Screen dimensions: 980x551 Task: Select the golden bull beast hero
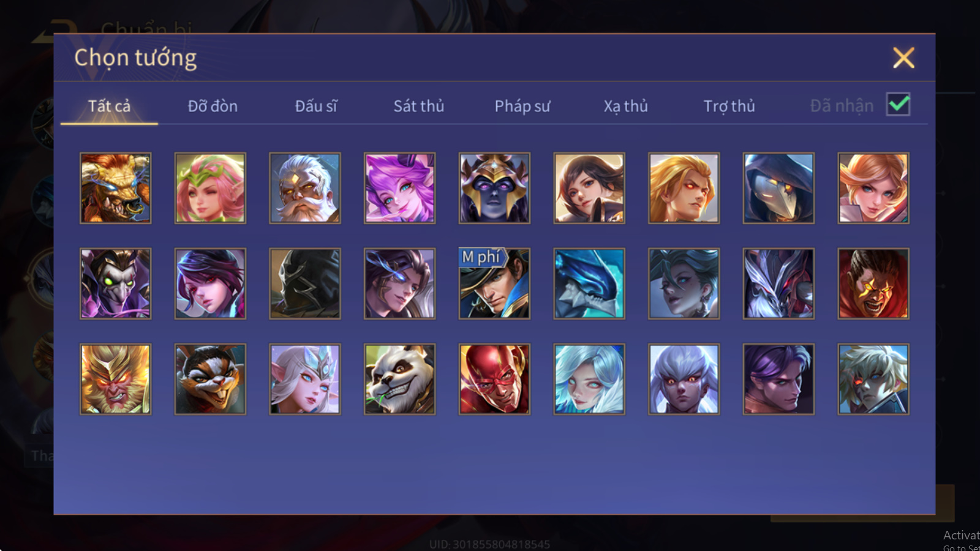pyautogui.click(x=115, y=188)
